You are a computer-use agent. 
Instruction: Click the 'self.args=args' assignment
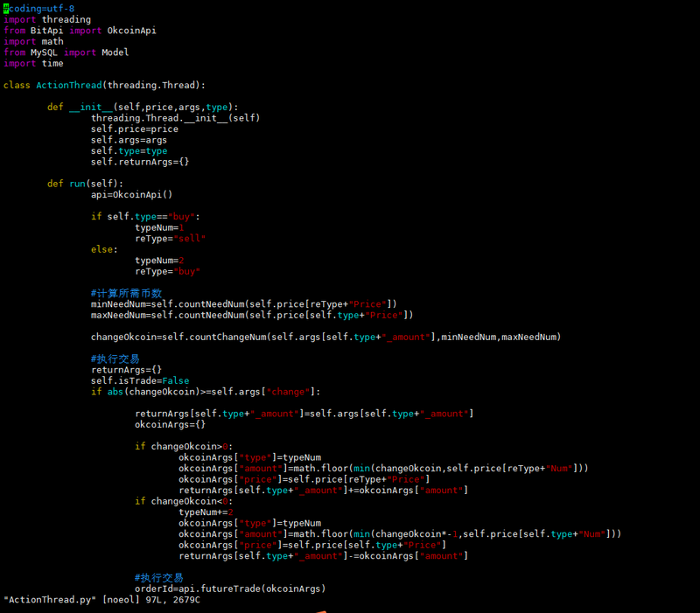pyautogui.click(x=129, y=140)
